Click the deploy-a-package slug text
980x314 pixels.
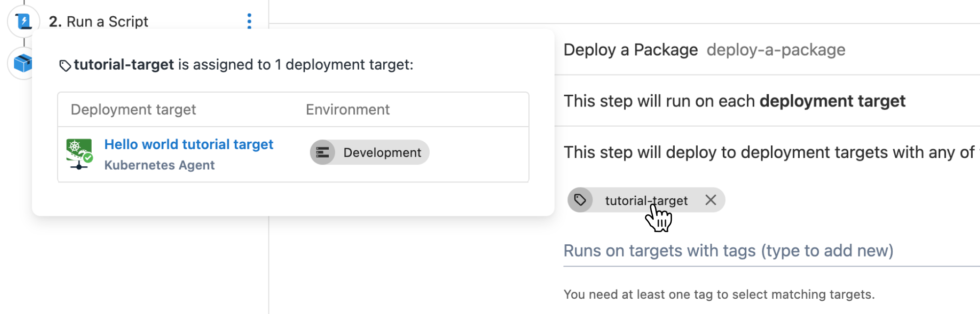coord(776,50)
